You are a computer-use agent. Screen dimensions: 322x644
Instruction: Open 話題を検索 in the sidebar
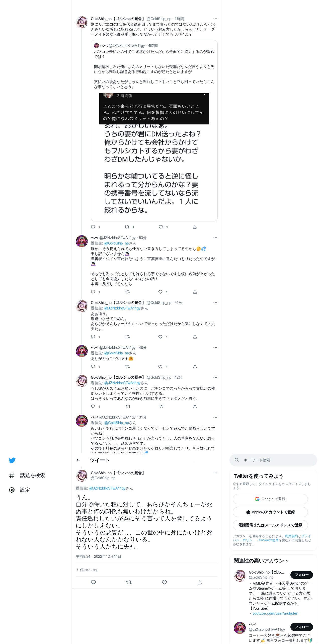click(27, 475)
